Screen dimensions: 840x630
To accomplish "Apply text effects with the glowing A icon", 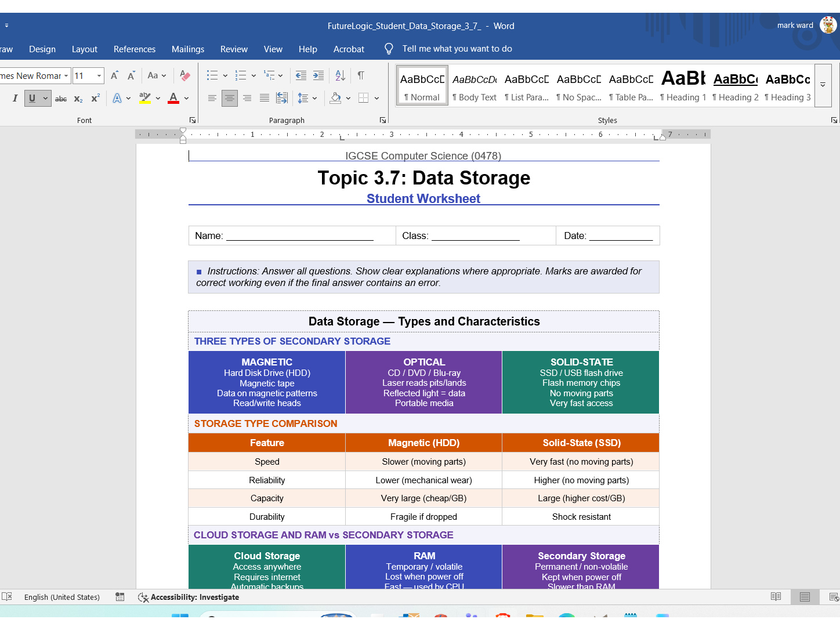I will (117, 99).
